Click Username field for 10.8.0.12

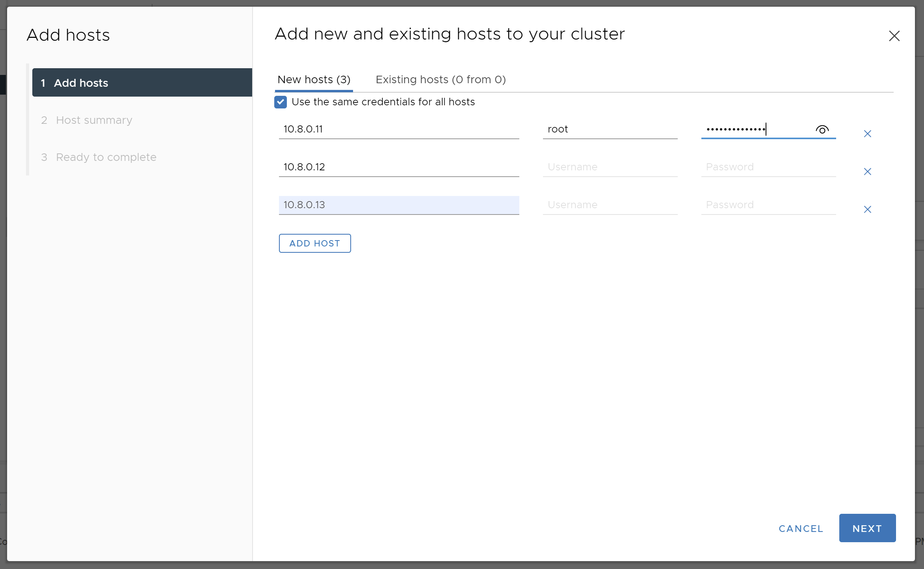coord(610,167)
